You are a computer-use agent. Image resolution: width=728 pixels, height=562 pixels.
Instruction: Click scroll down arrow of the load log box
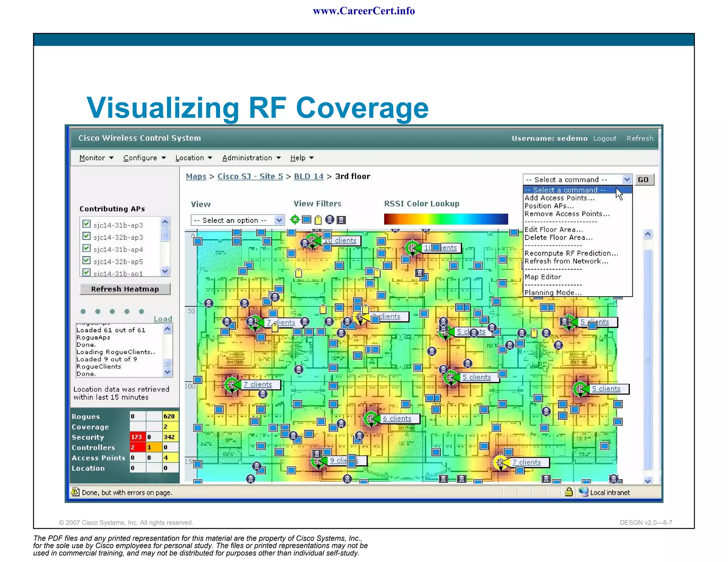click(x=167, y=372)
